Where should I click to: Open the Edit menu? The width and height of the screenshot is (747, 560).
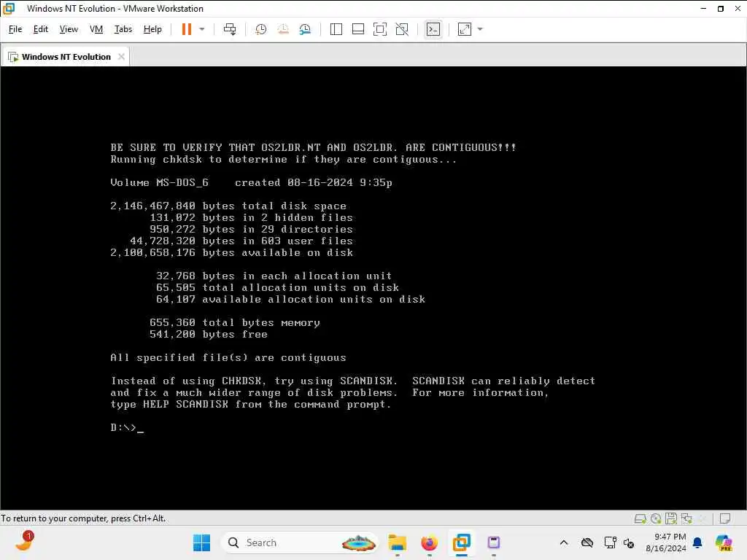point(41,29)
